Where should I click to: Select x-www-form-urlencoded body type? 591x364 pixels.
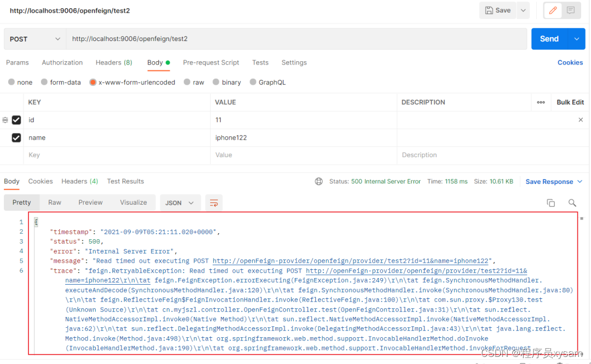coord(92,82)
